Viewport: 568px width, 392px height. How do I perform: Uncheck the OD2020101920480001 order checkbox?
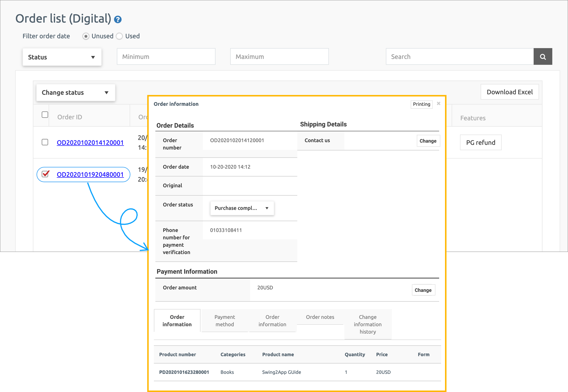click(x=45, y=174)
